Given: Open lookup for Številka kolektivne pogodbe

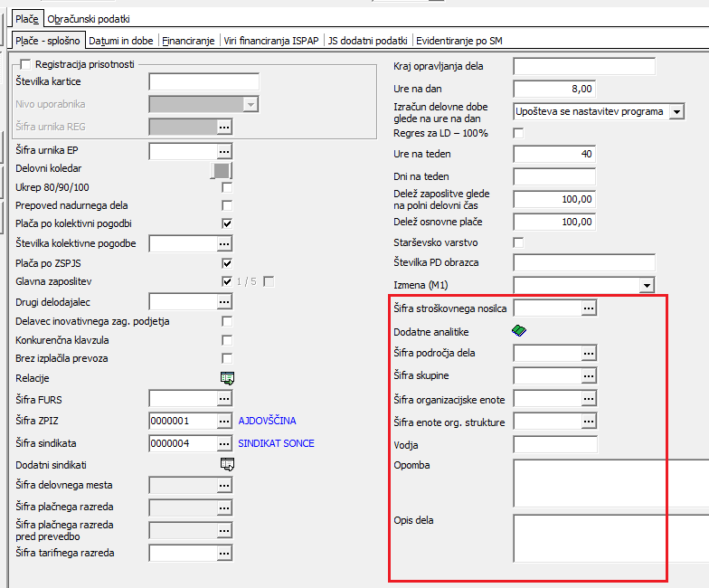Looking at the screenshot, I should tap(224, 244).
